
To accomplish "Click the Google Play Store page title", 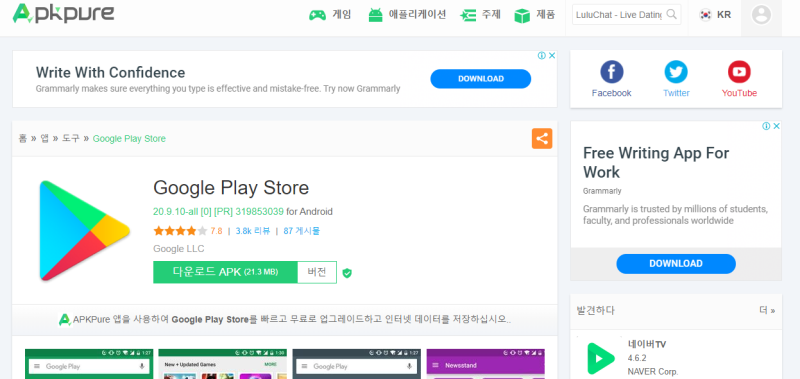I will (231, 188).
